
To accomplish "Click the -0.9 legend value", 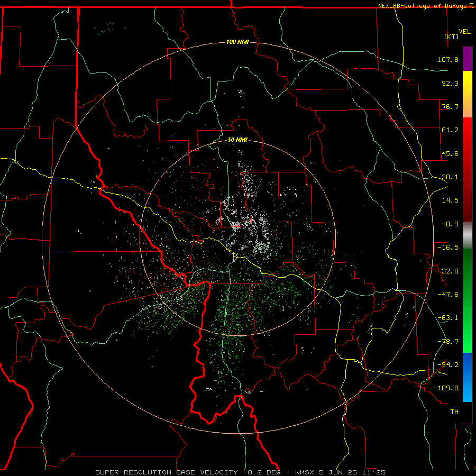I will 450,224.
